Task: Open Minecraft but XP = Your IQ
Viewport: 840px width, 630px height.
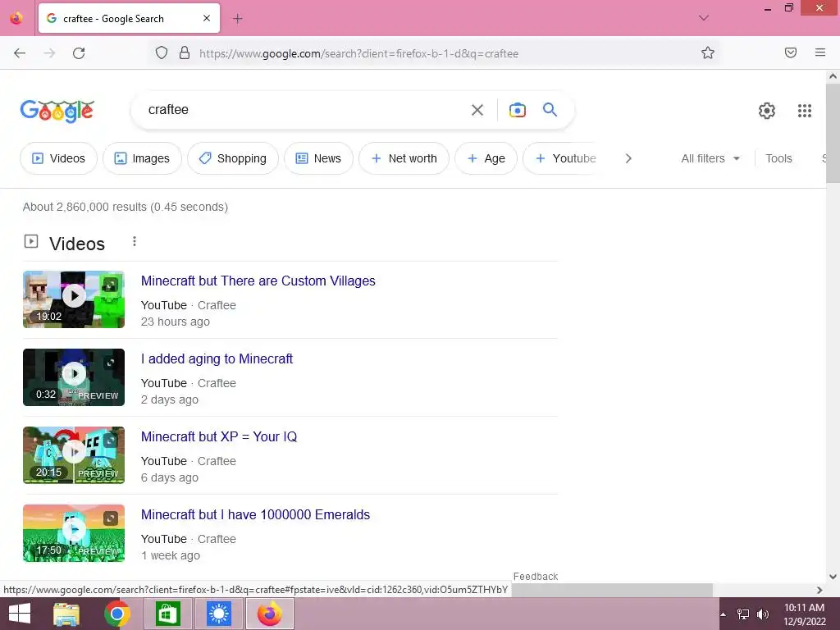Action: pos(218,436)
